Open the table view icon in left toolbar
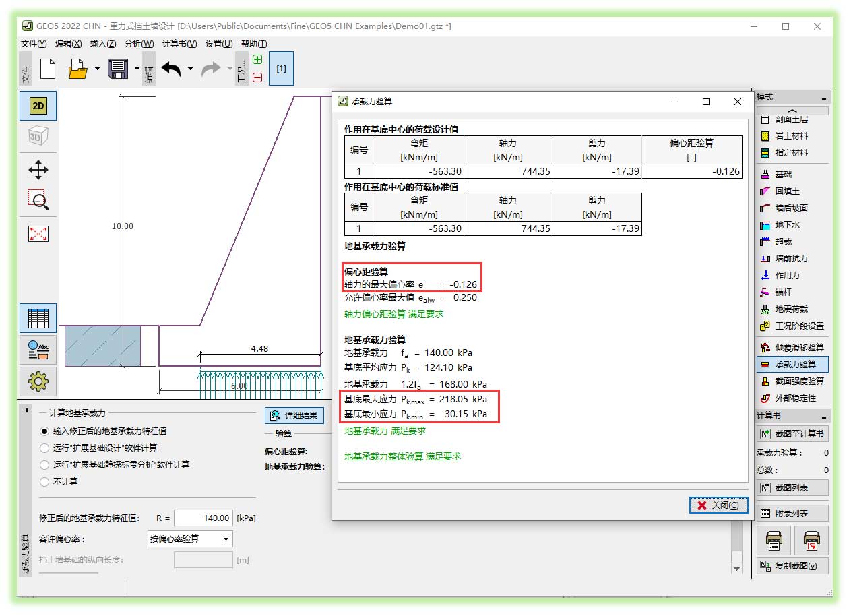This screenshot has height=616, width=851. tap(38, 318)
